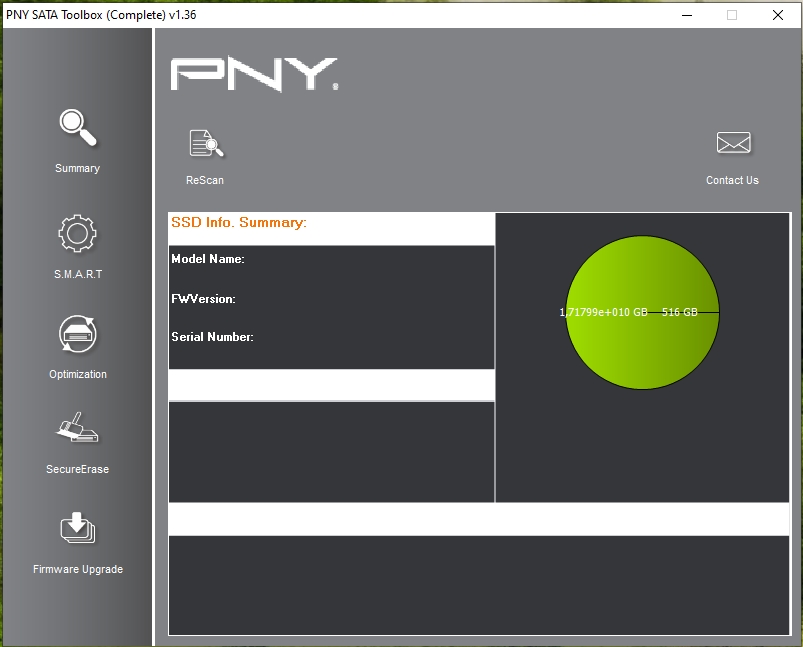The height and width of the screenshot is (647, 803).
Task: Minimize the PNY SATA Toolbox window
Action: click(x=687, y=15)
